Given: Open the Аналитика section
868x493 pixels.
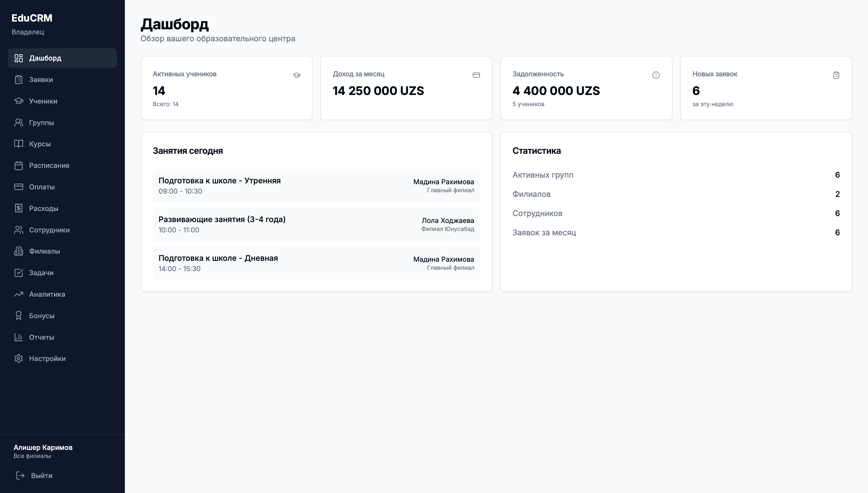Looking at the screenshot, I should point(62,294).
